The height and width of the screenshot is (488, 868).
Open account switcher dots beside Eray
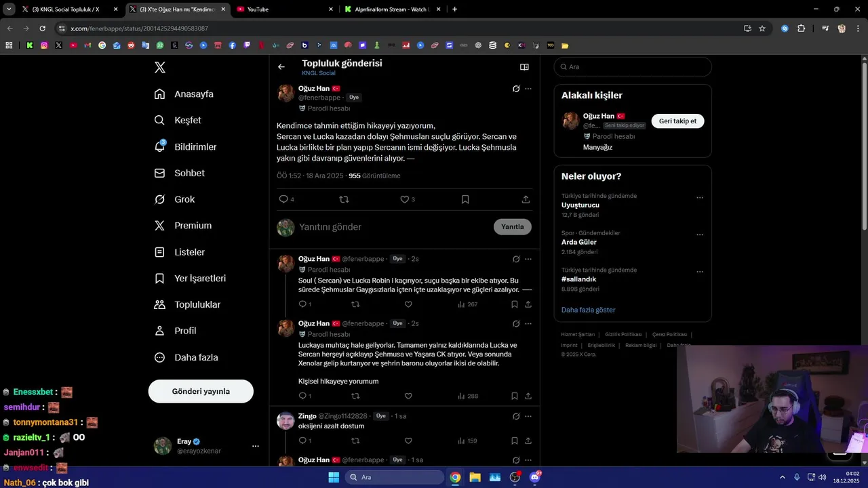pyautogui.click(x=256, y=446)
